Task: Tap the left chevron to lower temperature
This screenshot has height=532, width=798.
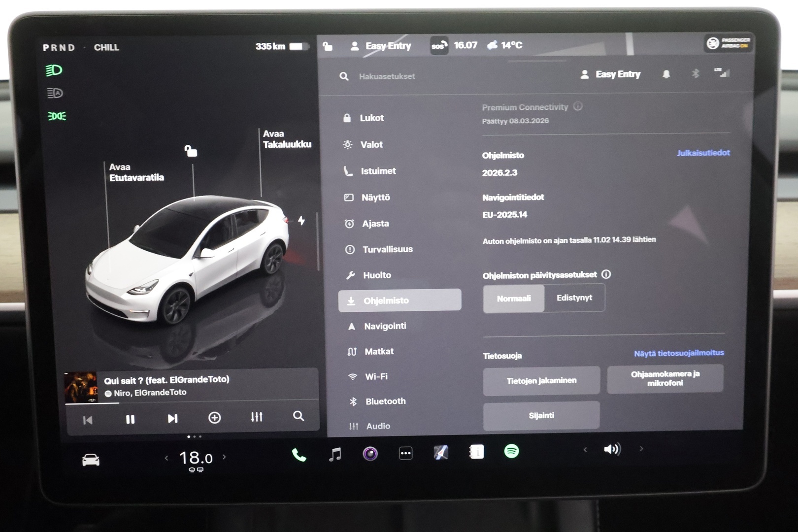Action: (166, 457)
